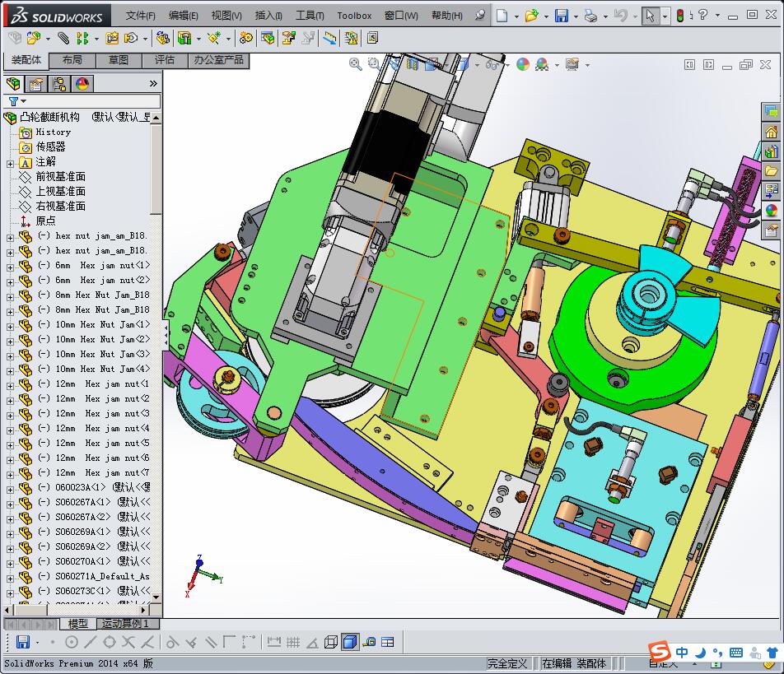The image size is (784, 674).
Task: Click the Open file icon
Action: click(x=531, y=16)
